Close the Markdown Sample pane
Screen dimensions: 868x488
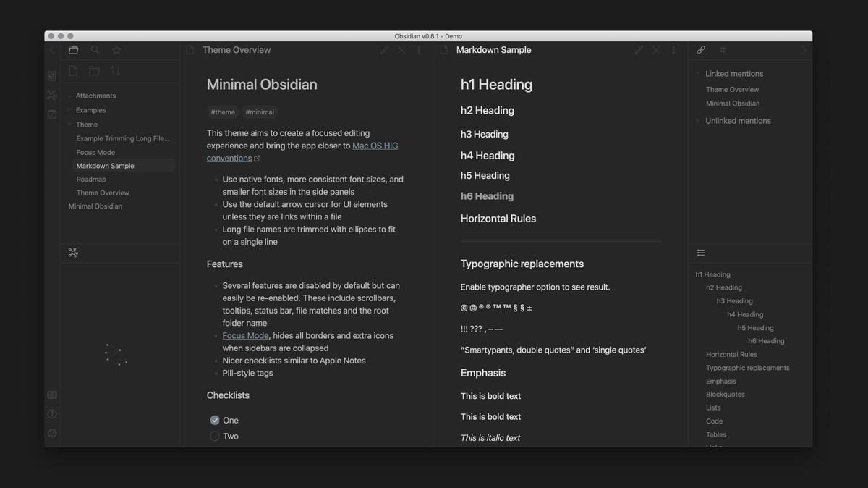click(x=656, y=50)
